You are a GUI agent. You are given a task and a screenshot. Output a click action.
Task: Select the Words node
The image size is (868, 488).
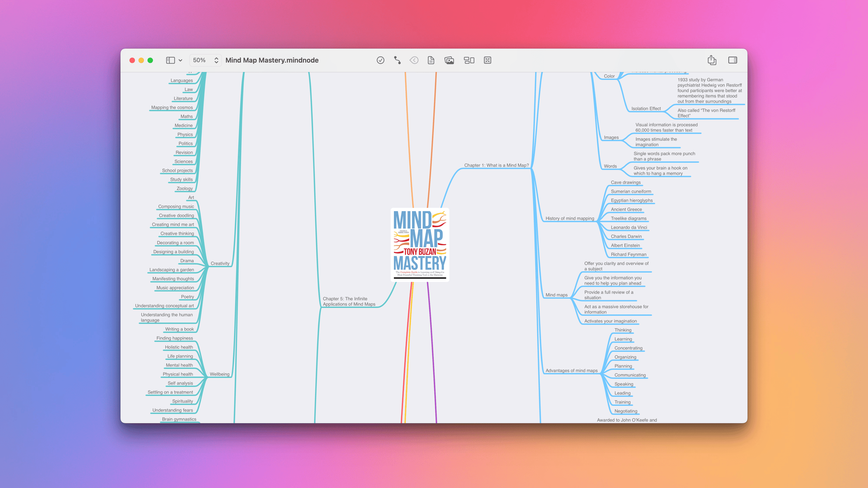(610, 166)
